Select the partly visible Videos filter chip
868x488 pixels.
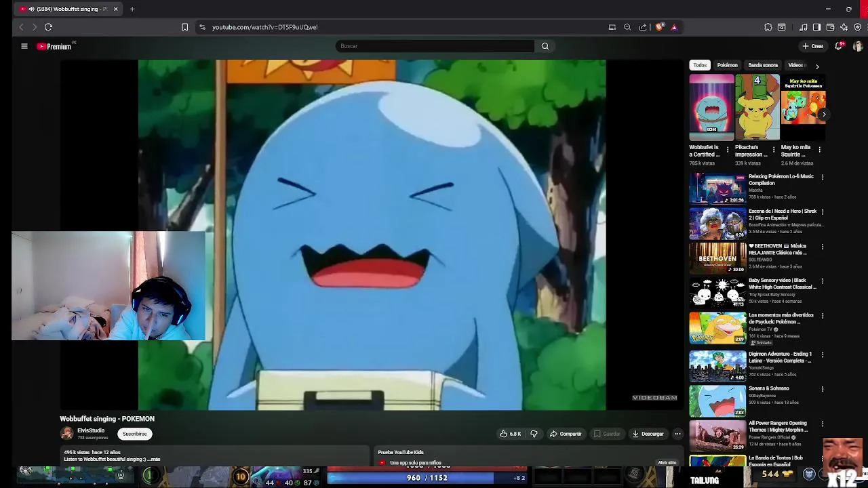pyautogui.click(x=797, y=65)
